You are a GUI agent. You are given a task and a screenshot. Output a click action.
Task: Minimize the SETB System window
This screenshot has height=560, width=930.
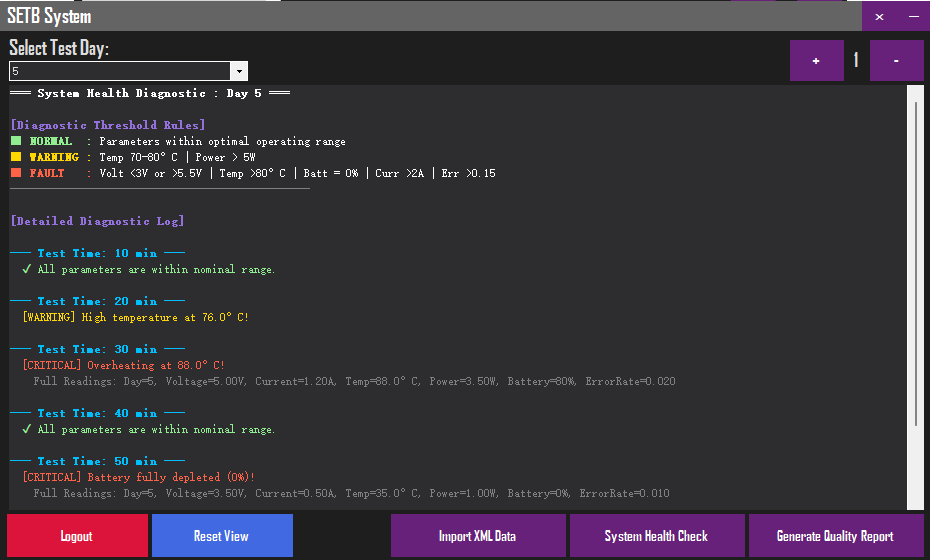(913, 17)
